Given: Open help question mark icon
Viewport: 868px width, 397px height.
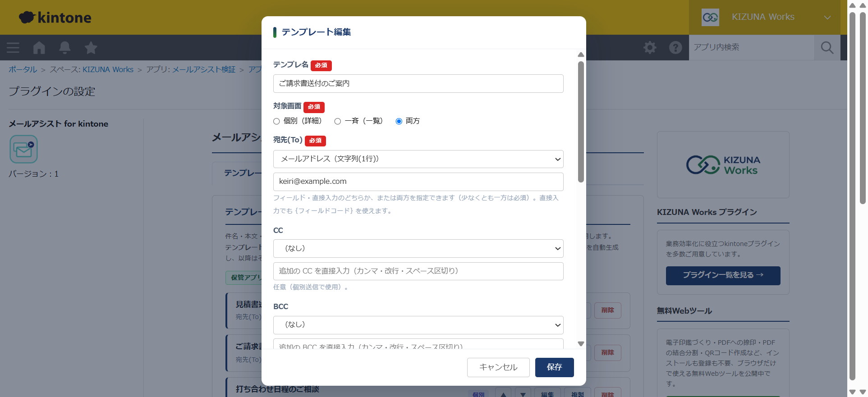Looking at the screenshot, I should pos(675,48).
